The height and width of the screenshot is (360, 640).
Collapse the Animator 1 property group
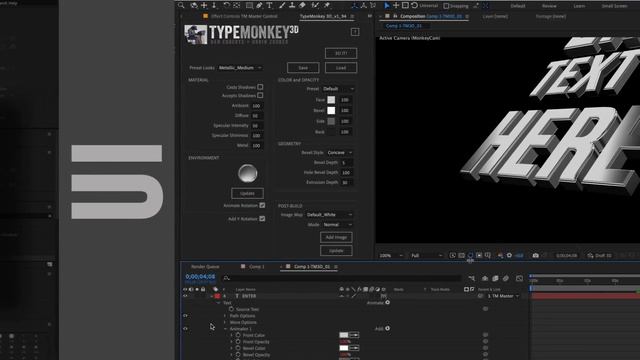click(225, 329)
